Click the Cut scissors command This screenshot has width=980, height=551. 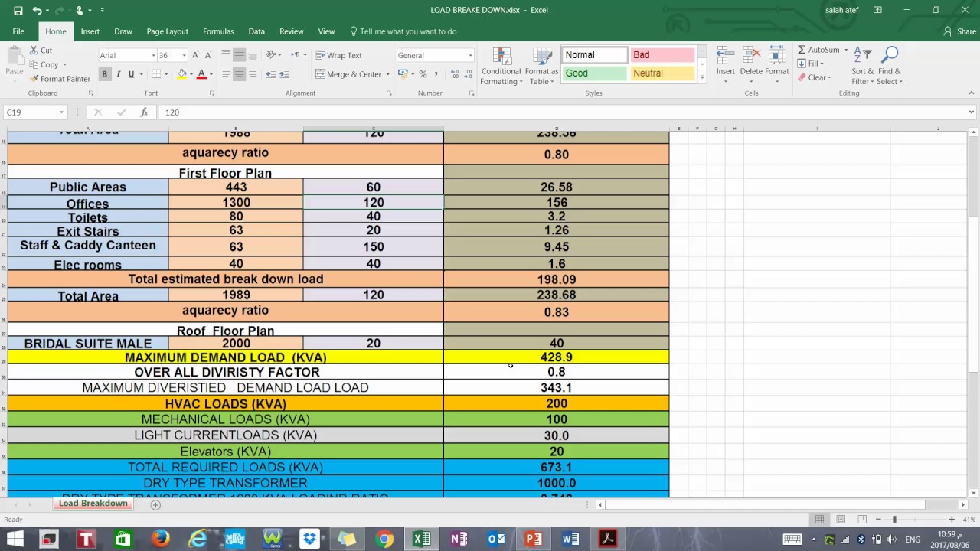[41, 50]
